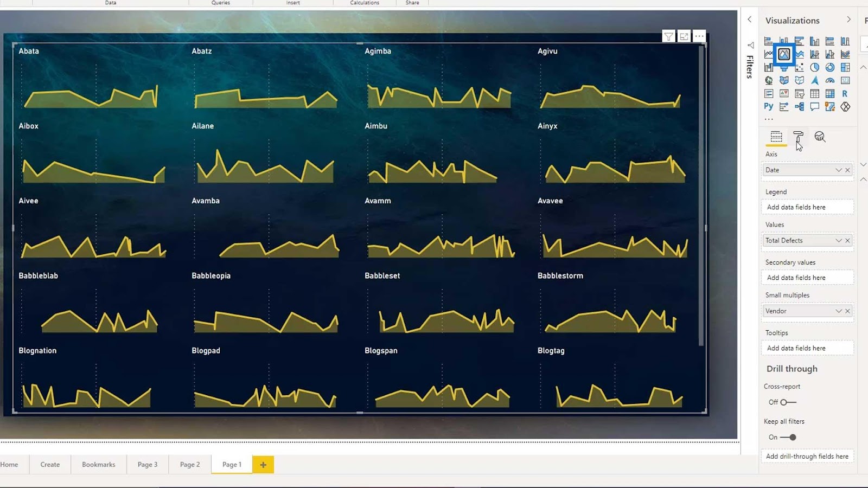Select the clustered bar chart visual
Image resolution: width=868 pixels, height=488 pixels.
tap(799, 41)
